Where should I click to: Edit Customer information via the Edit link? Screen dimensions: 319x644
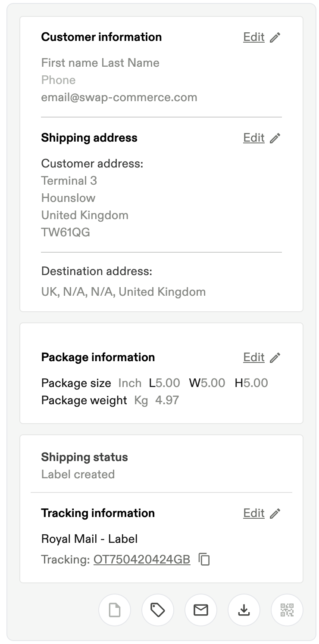tap(254, 37)
